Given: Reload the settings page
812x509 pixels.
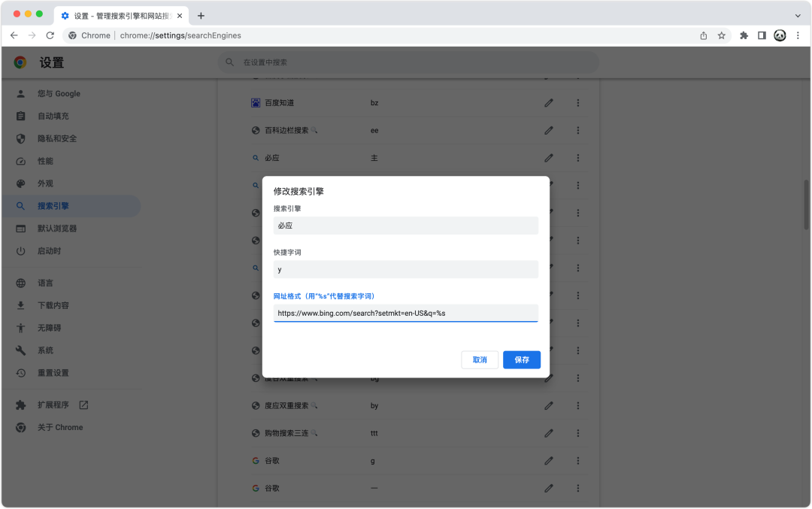Looking at the screenshot, I should (50, 35).
